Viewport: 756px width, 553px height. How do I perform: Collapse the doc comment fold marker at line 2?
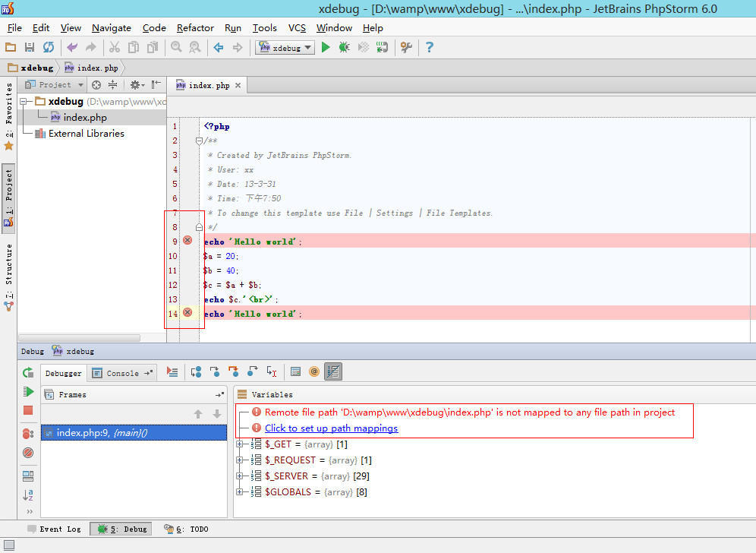point(199,141)
